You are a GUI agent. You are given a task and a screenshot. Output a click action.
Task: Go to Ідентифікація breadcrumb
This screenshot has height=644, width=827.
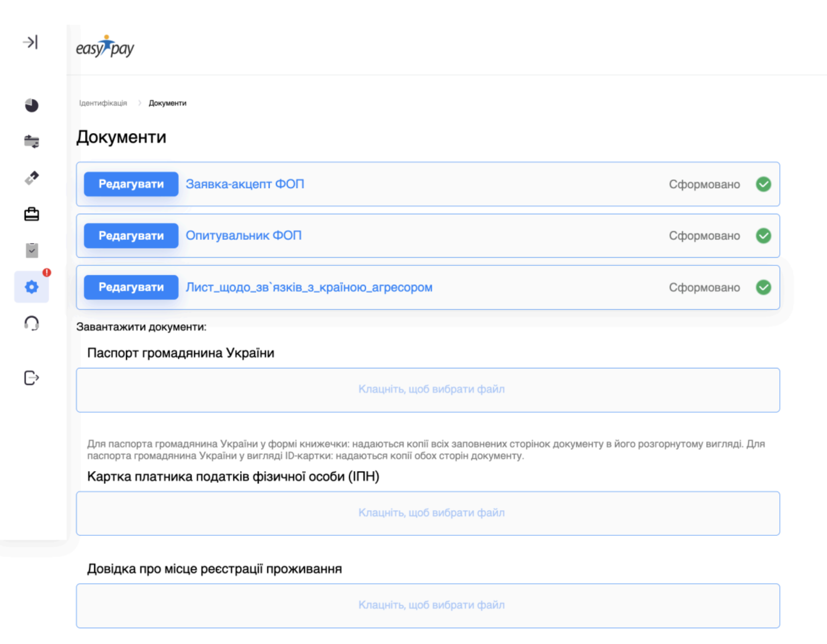click(103, 103)
